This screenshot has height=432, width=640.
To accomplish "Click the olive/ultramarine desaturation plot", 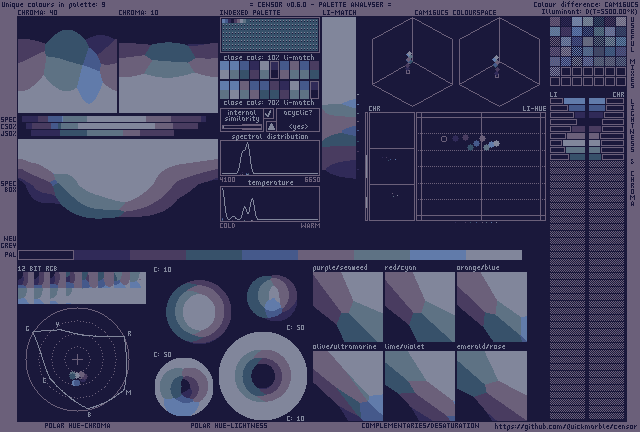I will click(347, 385).
